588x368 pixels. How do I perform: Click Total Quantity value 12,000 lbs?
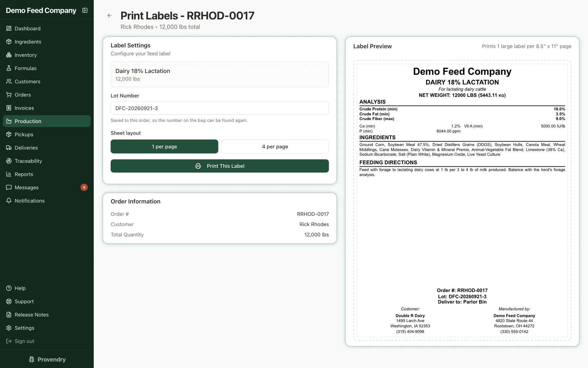click(316, 235)
